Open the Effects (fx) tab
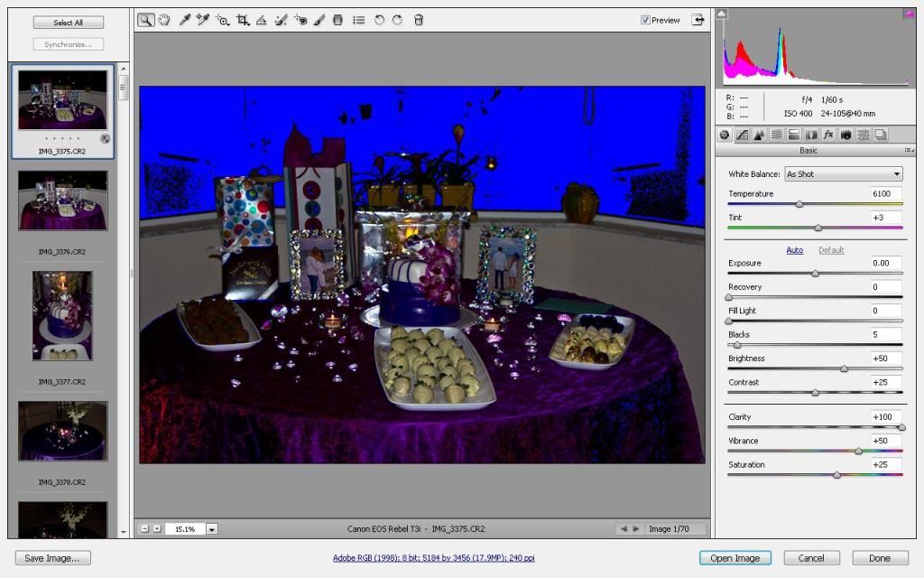This screenshot has height=578, width=924. coord(828,135)
